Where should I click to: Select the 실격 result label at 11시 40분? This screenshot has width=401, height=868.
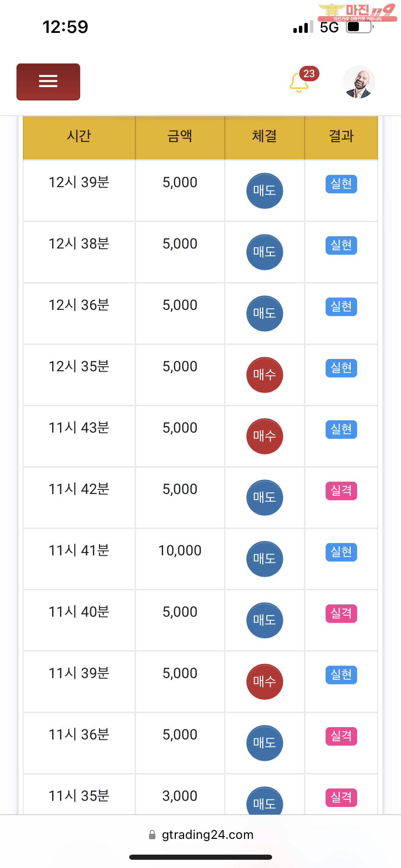click(x=341, y=613)
